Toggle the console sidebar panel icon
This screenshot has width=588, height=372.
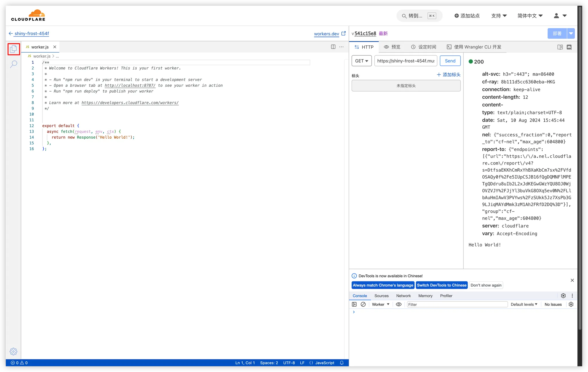[x=354, y=304]
